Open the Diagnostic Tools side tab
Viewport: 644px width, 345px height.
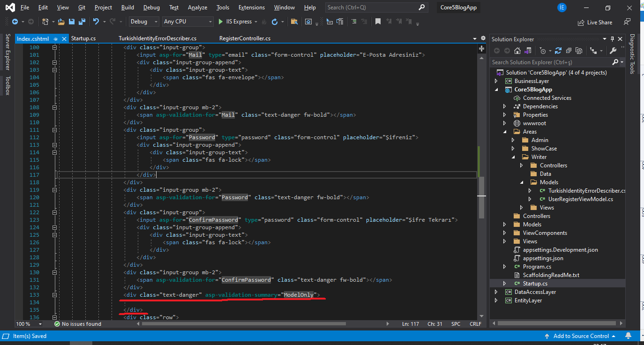(632, 54)
